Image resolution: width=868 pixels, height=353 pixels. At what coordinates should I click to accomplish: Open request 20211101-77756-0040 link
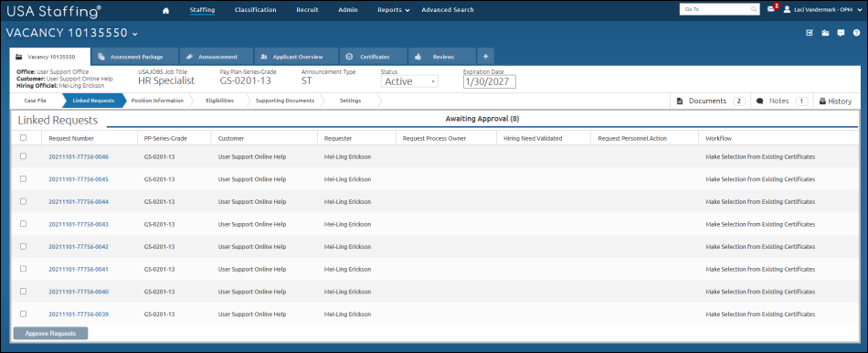point(79,292)
